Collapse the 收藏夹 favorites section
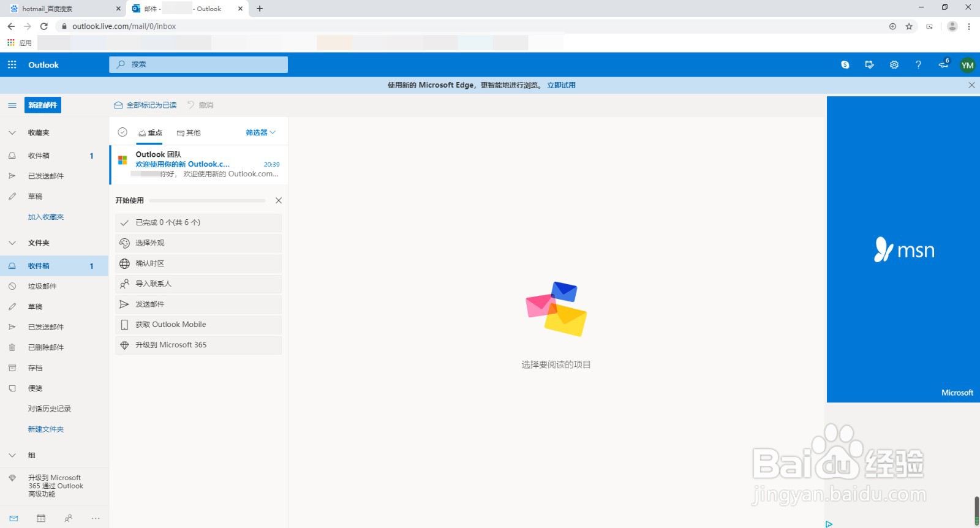The height and width of the screenshot is (528, 980). [12, 132]
